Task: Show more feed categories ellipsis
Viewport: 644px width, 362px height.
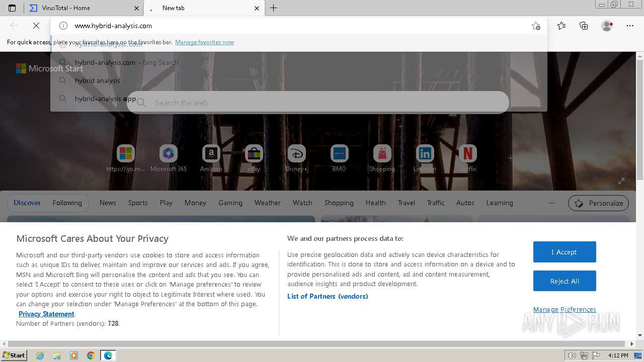Action: coord(552,203)
